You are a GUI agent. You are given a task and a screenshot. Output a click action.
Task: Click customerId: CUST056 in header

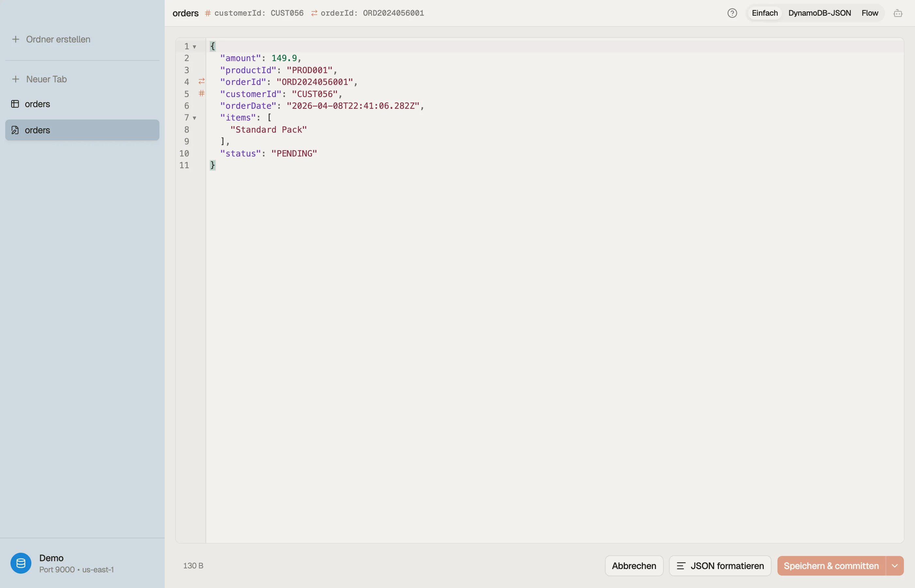pos(259,13)
